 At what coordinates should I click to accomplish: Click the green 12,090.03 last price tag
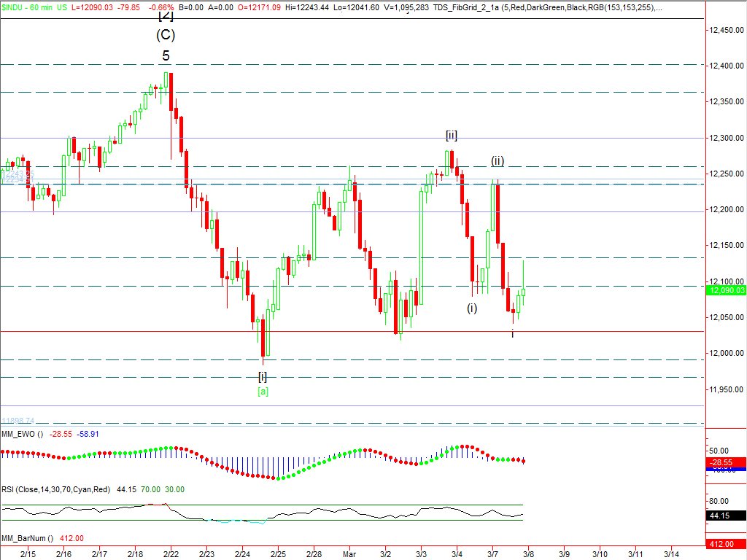point(725,290)
